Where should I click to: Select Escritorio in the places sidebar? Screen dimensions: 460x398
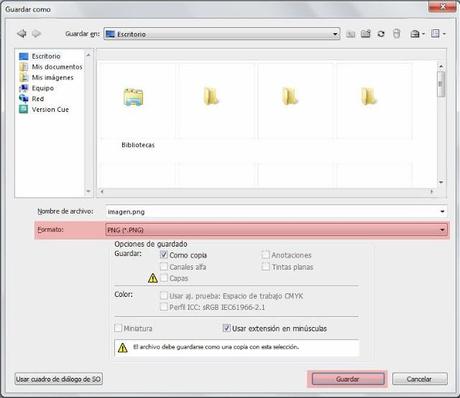(x=46, y=56)
